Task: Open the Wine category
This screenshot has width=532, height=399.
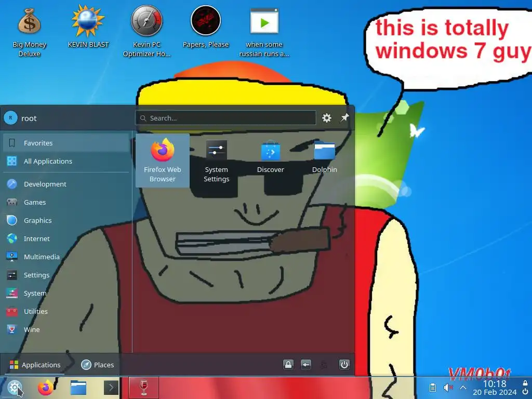Action: coord(66,329)
